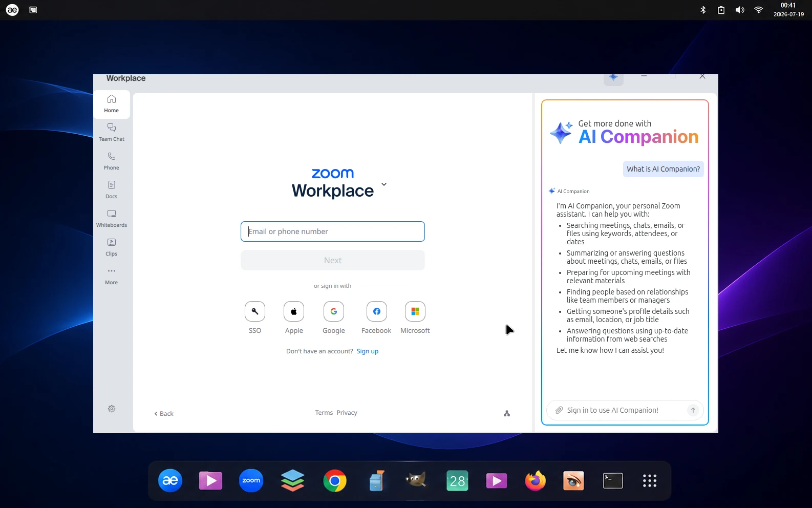
Task: Click the Sign up link
Action: coord(368,351)
